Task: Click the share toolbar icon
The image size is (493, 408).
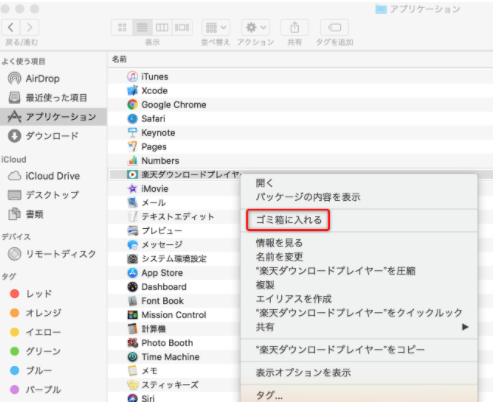Action: pos(294,27)
